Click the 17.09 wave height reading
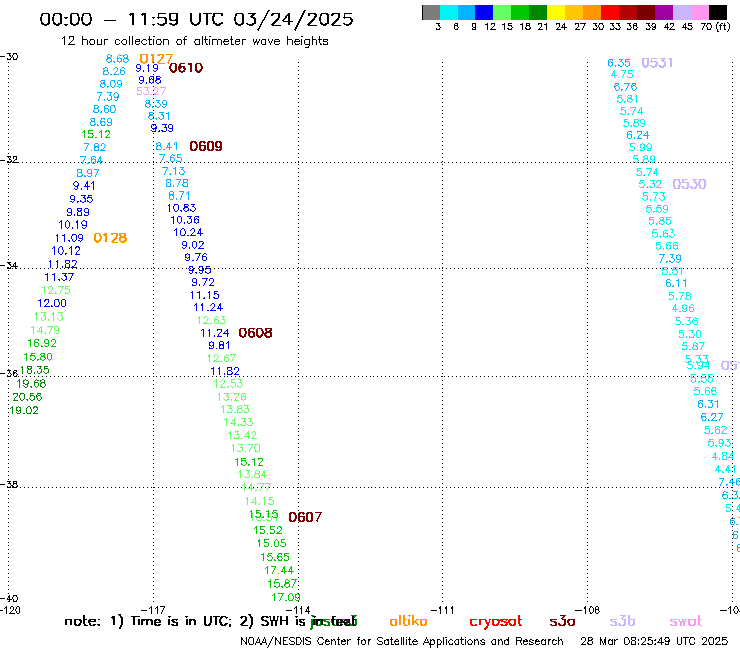Viewport: 740px width, 650px height. [x=286, y=597]
